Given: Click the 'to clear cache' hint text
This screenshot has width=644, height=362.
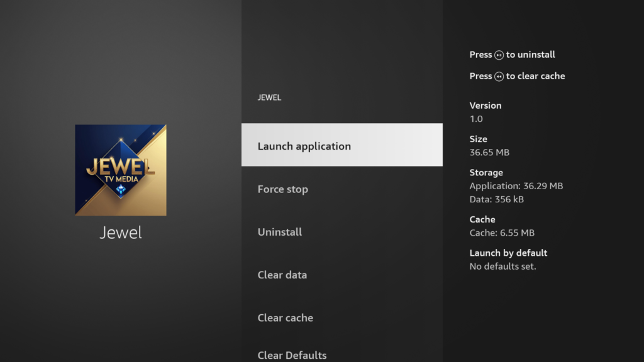Looking at the screenshot, I should [x=536, y=76].
